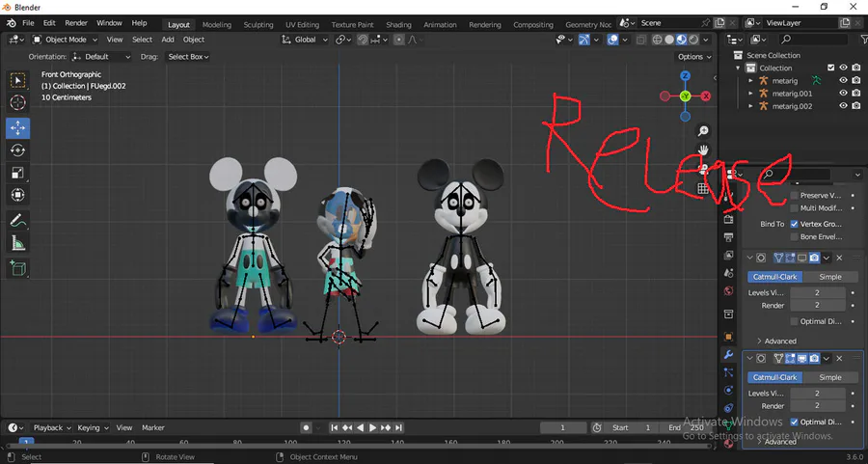Screen dimensions: 868x464
Task: Toggle viewport gizmos display
Action: click(584, 40)
